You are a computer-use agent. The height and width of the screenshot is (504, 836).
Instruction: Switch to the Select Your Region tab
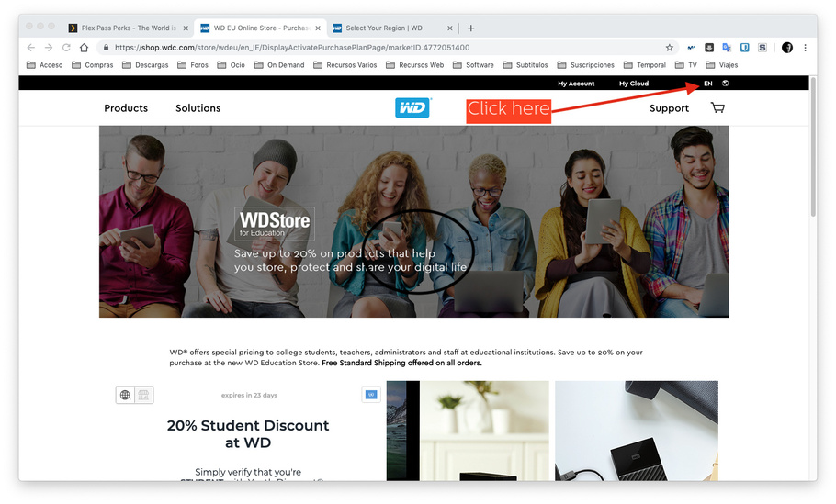(x=392, y=28)
